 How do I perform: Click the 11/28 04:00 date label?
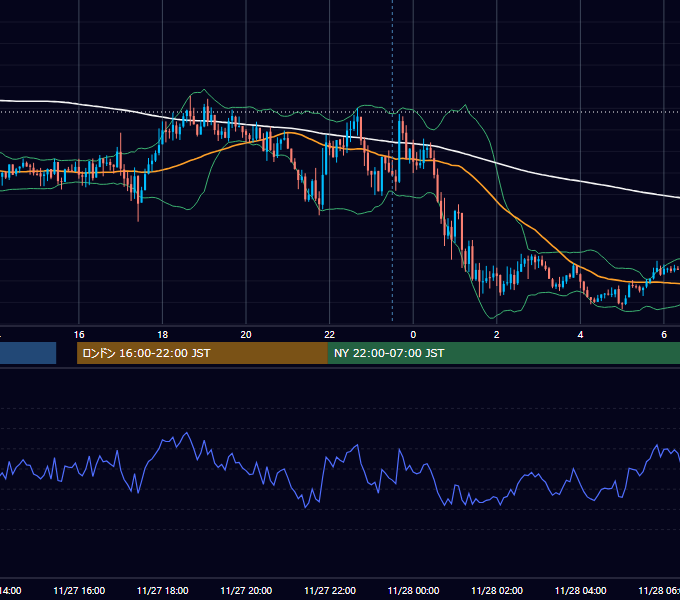point(580,590)
